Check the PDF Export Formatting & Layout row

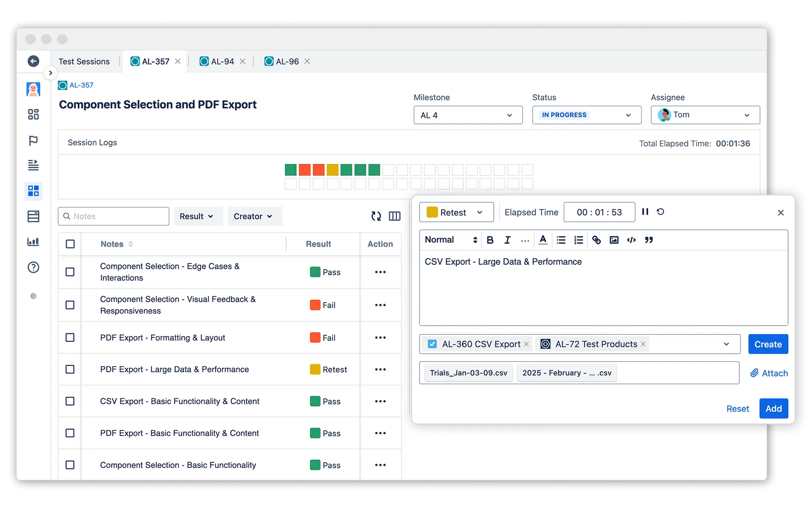70,337
